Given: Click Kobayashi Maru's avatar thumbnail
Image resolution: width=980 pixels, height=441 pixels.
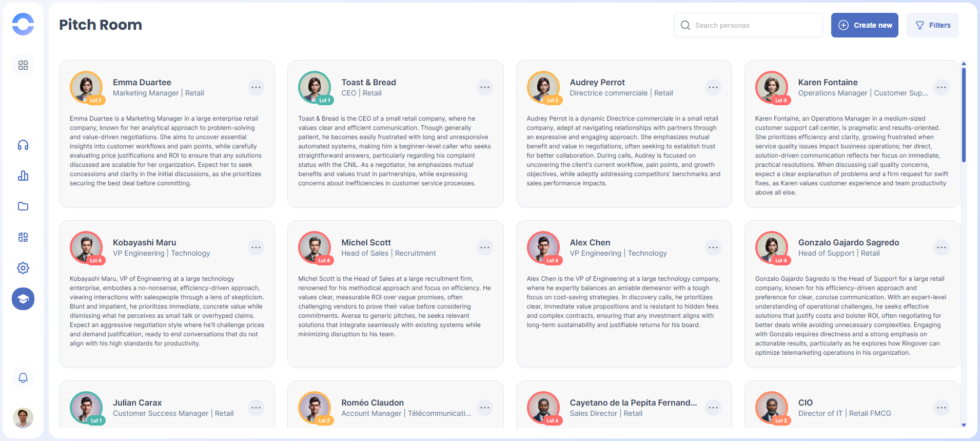Looking at the screenshot, I should click(x=86, y=247).
